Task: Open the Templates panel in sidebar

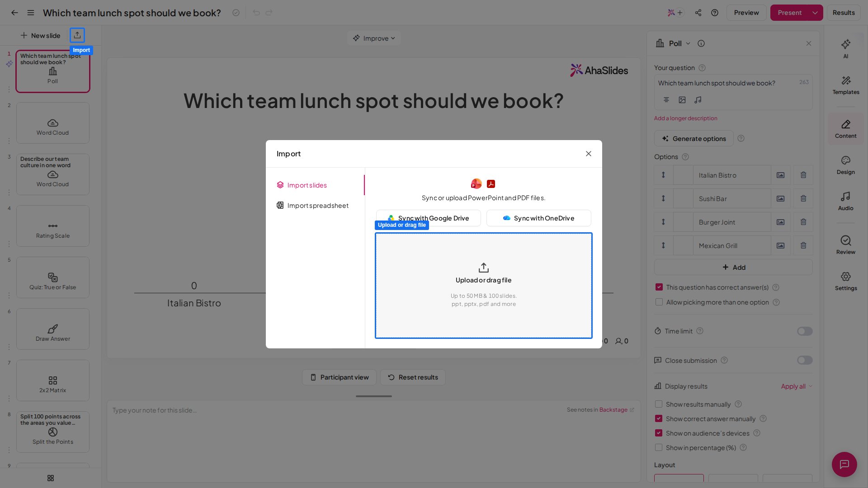Action: [x=846, y=85]
